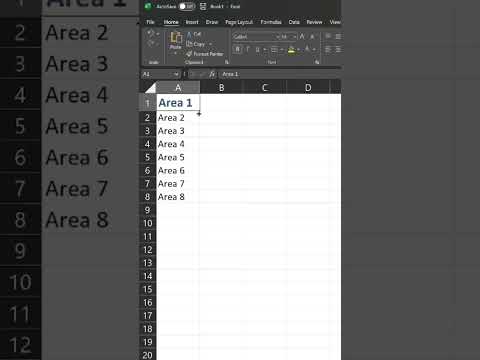480x360 pixels.
Task: Expand the Paste options arrow
Action: pos(176,53)
